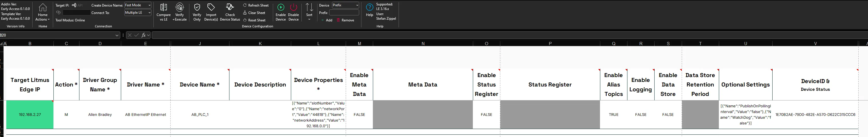Select column N header
This screenshot has width=868, height=137.
pos(423,43)
